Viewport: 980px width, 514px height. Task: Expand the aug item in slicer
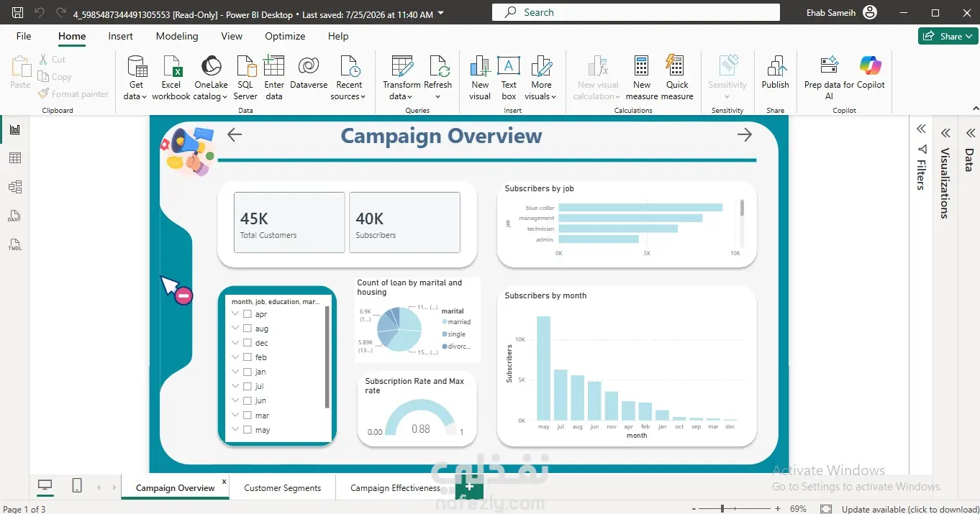pos(235,329)
